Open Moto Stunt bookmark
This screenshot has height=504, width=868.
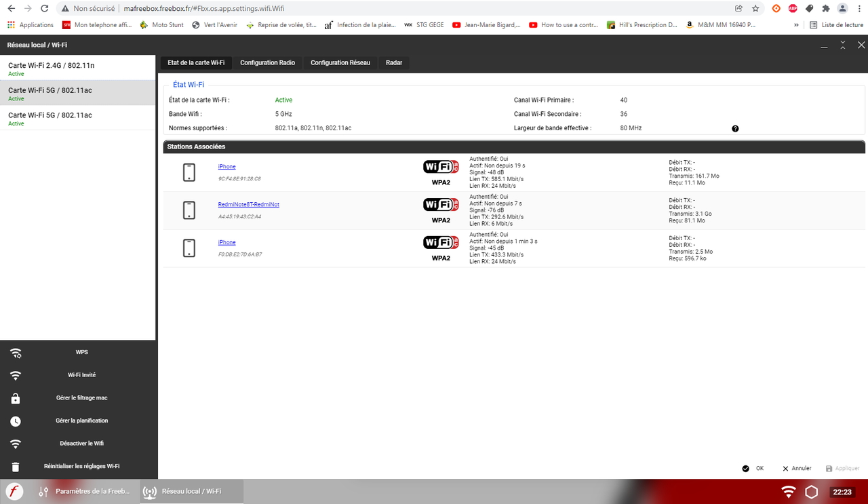162,25
